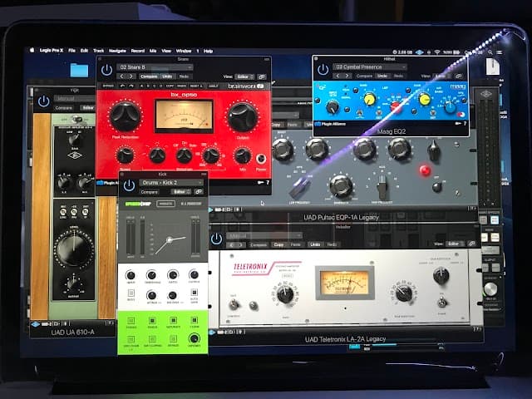Select settings bank A in bx_opto toolbar
This screenshot has width=532, height=399.
(x=141, y=86)
